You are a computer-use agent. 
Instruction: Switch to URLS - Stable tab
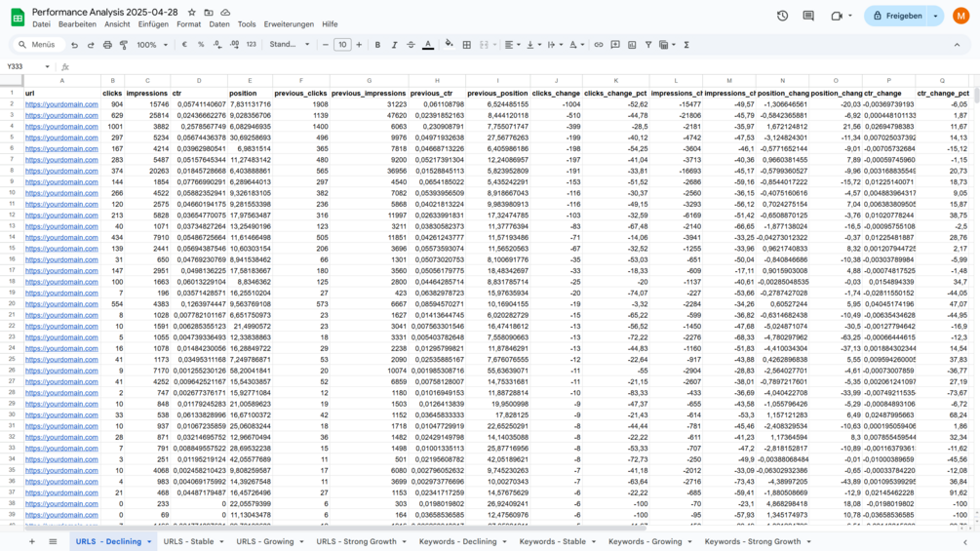[x=193, y=541]
